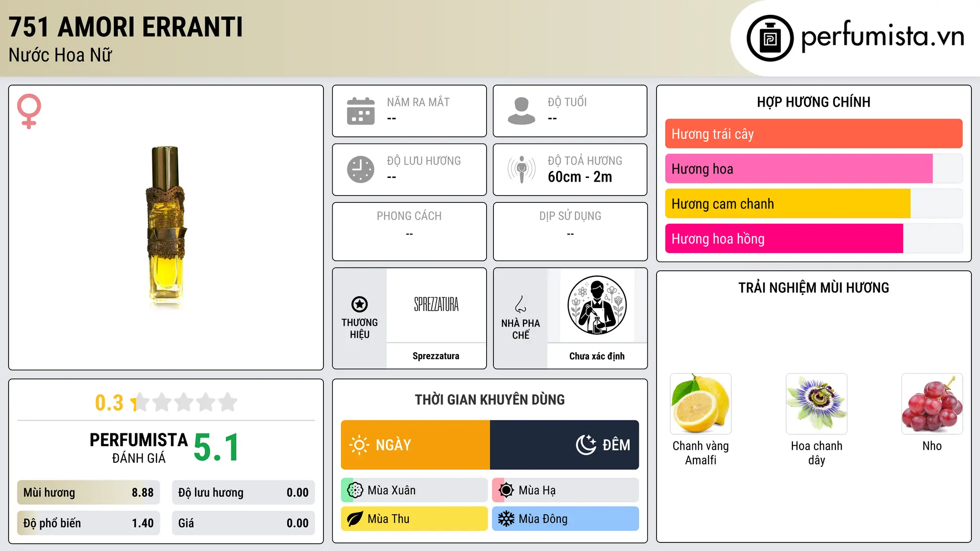Image resolution: width=980 pixels, height=551 pixels.
Task: Click the Hương hoa accord bar
Action: tap(813, 169)
